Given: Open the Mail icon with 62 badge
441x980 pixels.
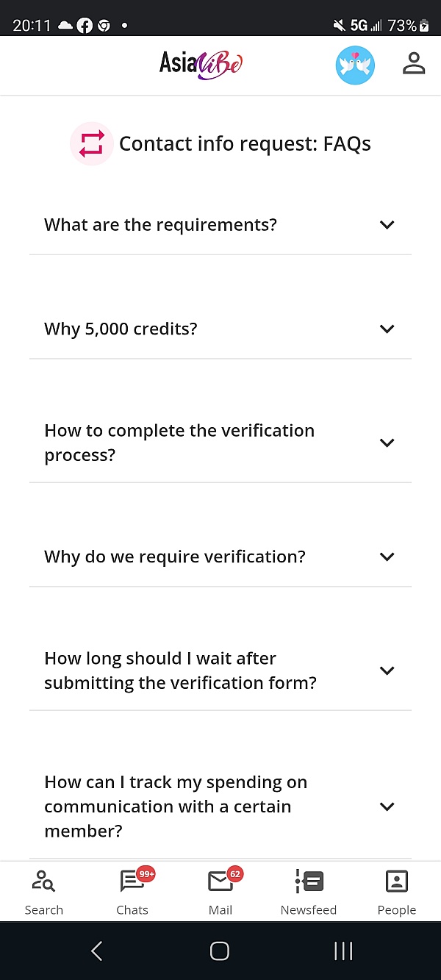Looking at the screenshot, I should point(220,891).
